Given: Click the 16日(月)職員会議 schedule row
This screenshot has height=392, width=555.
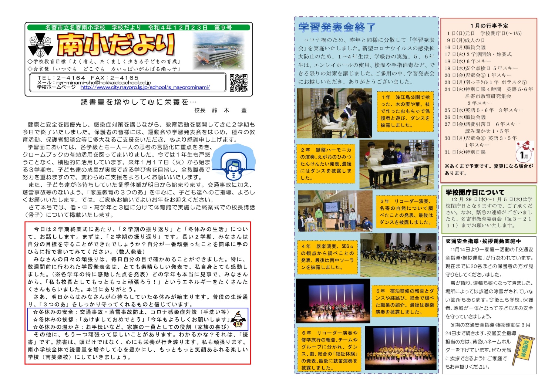Looking at the screenshot, I should pos(465,47).
